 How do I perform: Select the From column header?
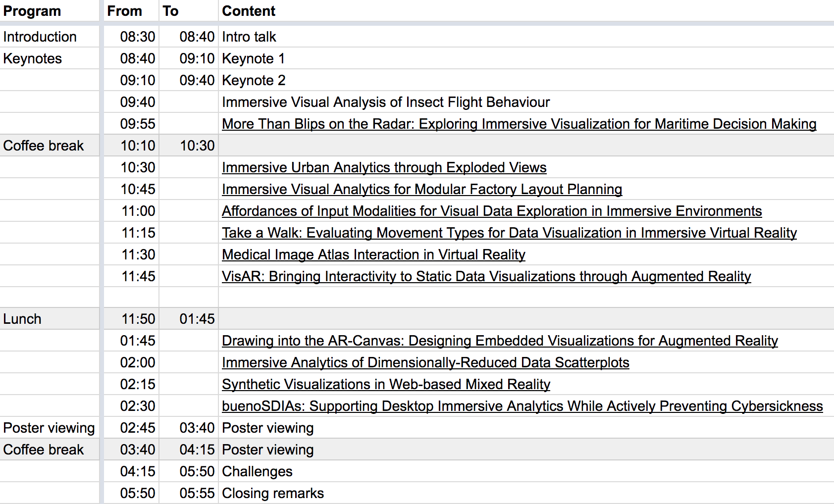tap(131, 11)
